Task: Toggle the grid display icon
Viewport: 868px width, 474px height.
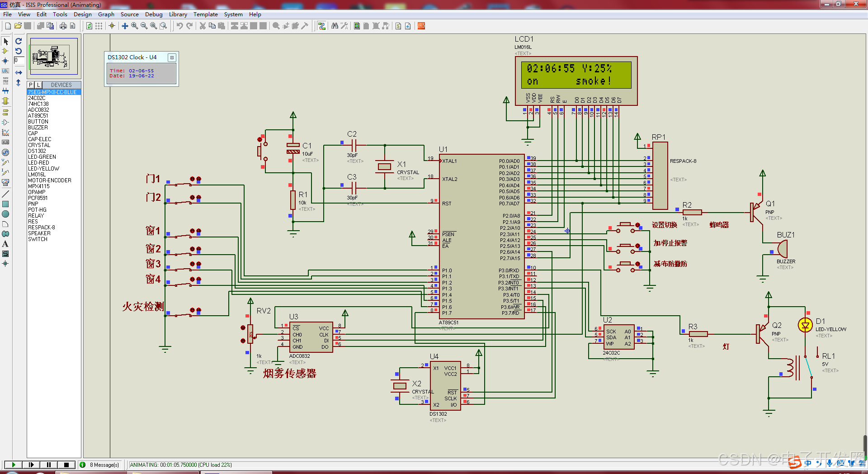Action: tap(99, 26)
